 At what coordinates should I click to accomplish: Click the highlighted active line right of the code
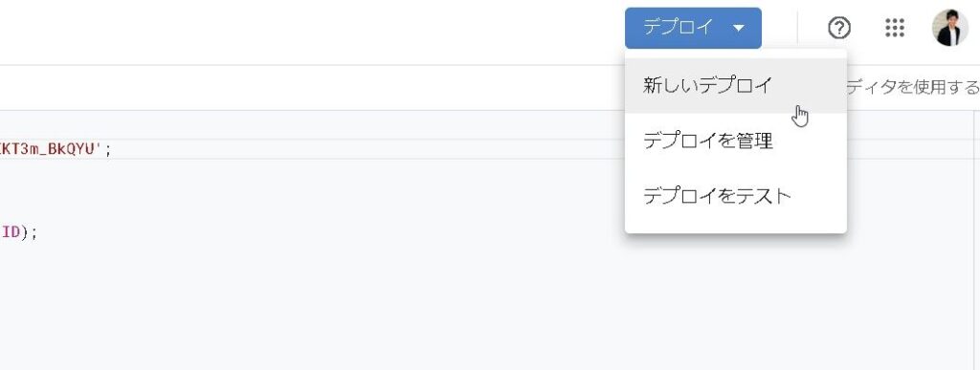click(375, 149)
